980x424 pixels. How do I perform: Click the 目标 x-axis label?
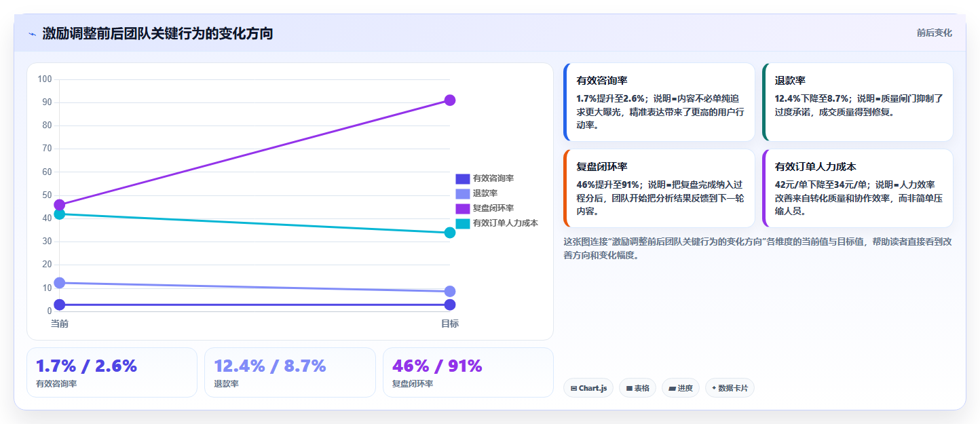449,324
